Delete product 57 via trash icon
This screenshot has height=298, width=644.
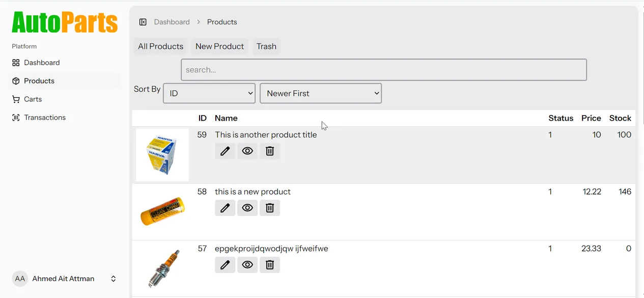(x=270, y=265)
